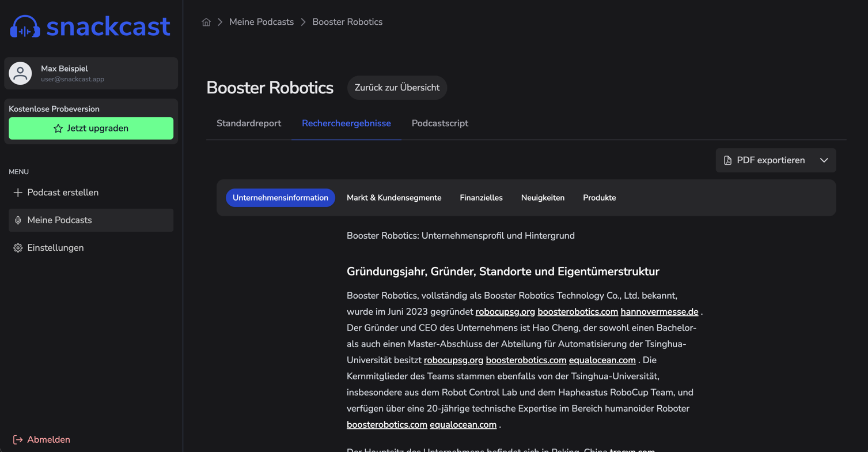Open the hannovermesse.de source link
The image size is (868, 452).
(659, 312)
